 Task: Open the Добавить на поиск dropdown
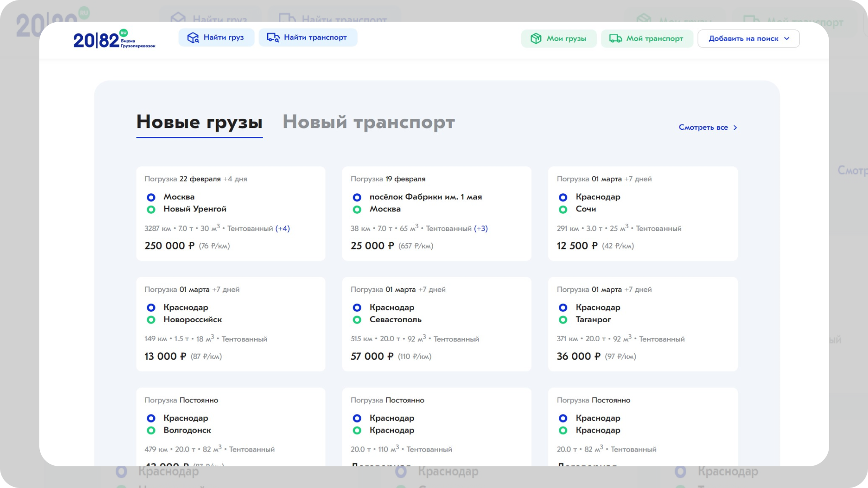[748, 38]
